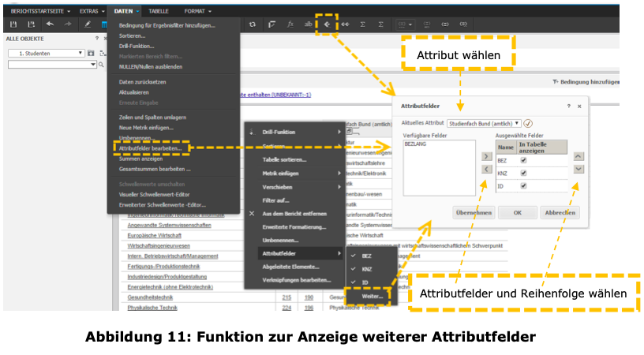Select 'Attributfelder bearbeiten...' from the Daten menu
This screenshot has height=355, width=644.
[150, 148]
